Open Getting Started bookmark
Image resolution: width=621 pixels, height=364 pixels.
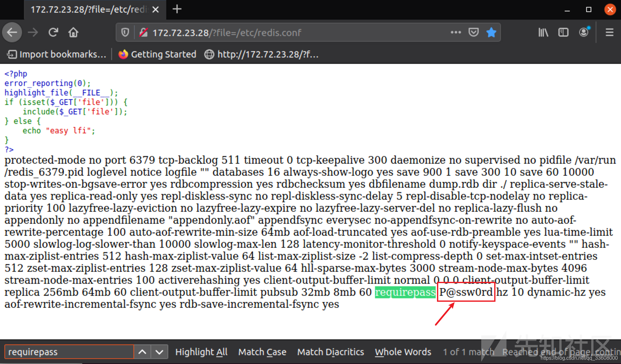click(157, 54)
